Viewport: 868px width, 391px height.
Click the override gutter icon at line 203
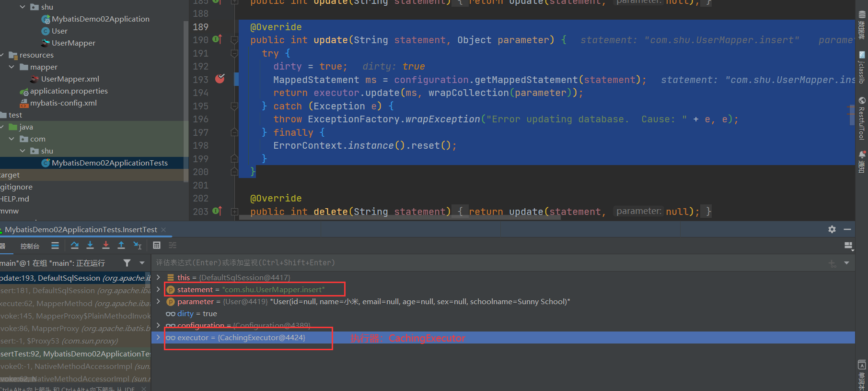pos(217,211)
